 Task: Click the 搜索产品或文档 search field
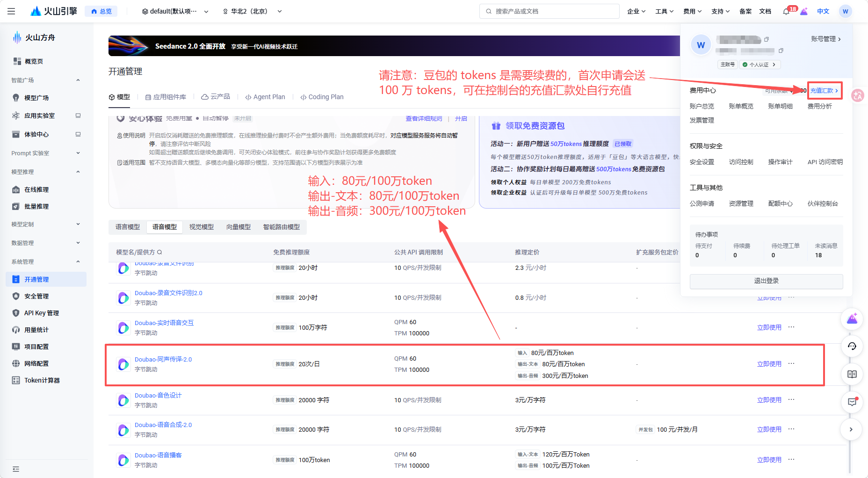(x=550, y=11)
